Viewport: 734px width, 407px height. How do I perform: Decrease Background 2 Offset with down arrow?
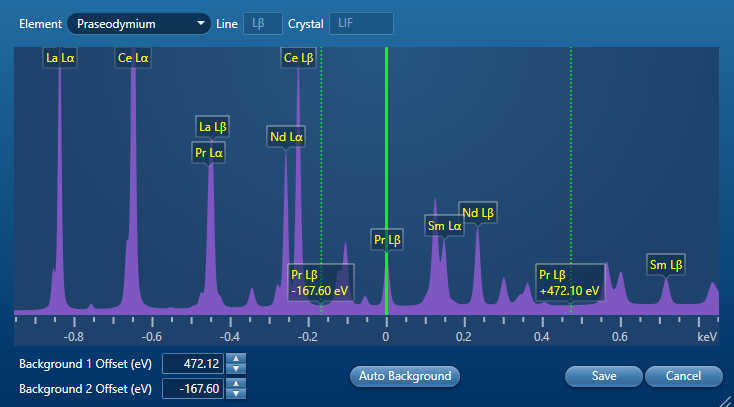tap(237, 393)
